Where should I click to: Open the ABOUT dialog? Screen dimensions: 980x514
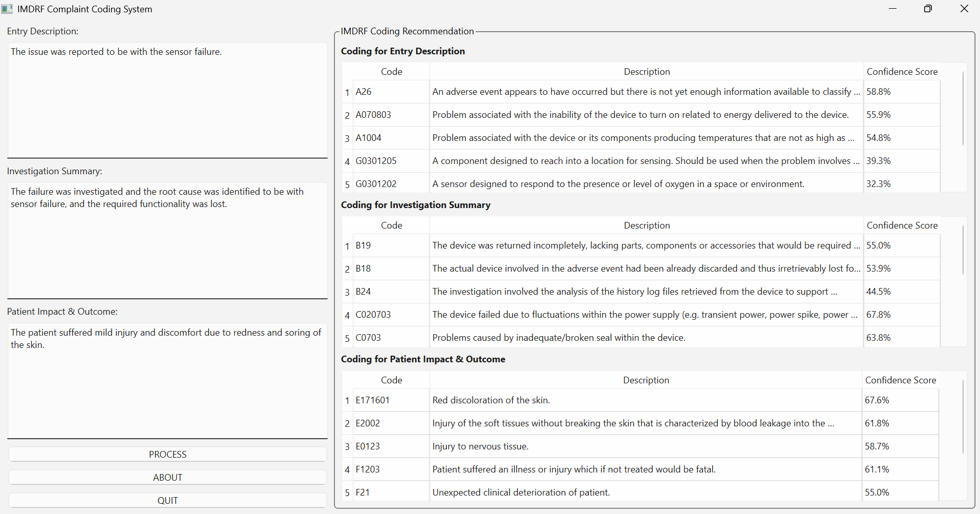(x=167, y=477)
